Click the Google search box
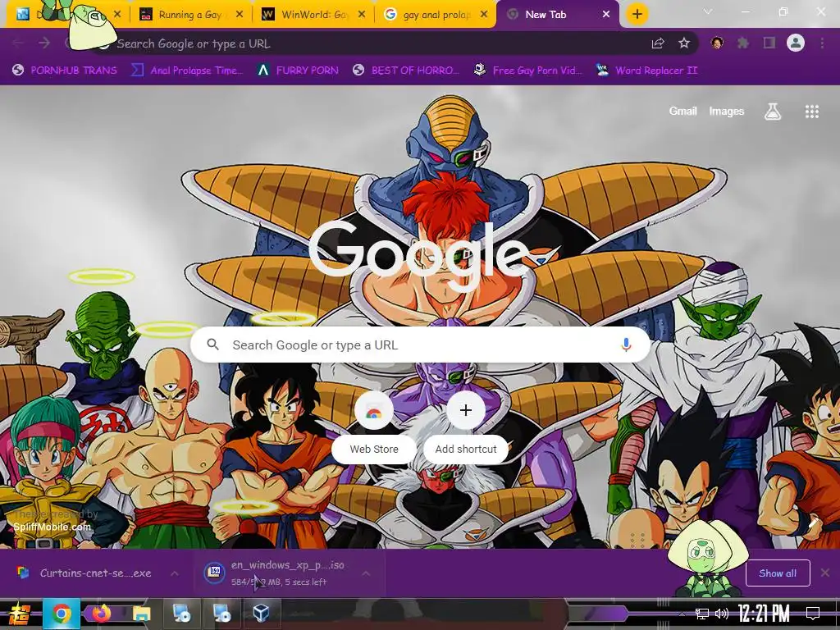Viewport: 840px width, 630px height. [x=421, y=345]
